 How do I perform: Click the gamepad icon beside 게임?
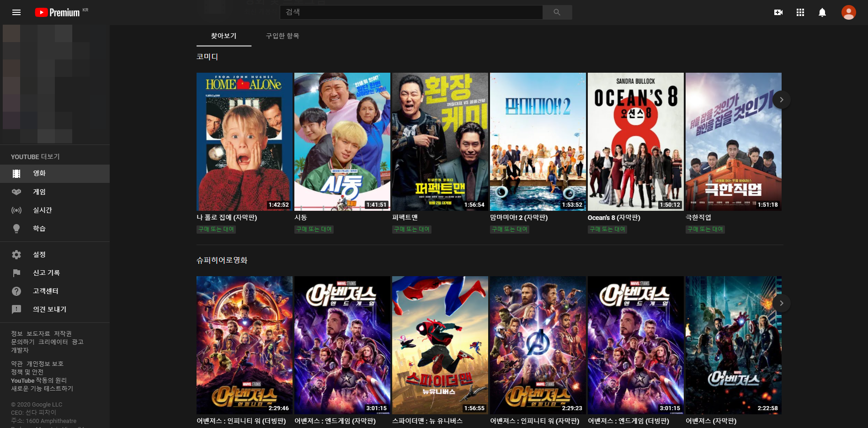click(x=16, y=192)
